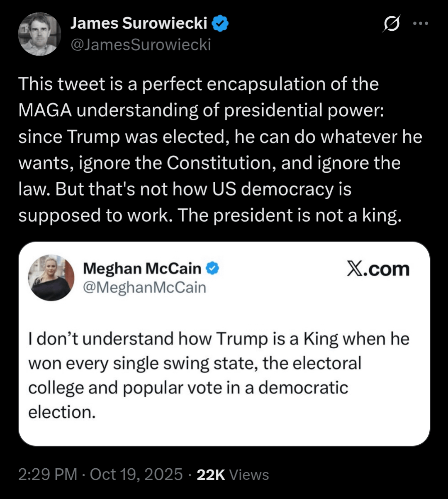The height and width of the screenshot is (499, 448).
Task: Open the @MeghanMcCain handle
Action: [144, 287]
